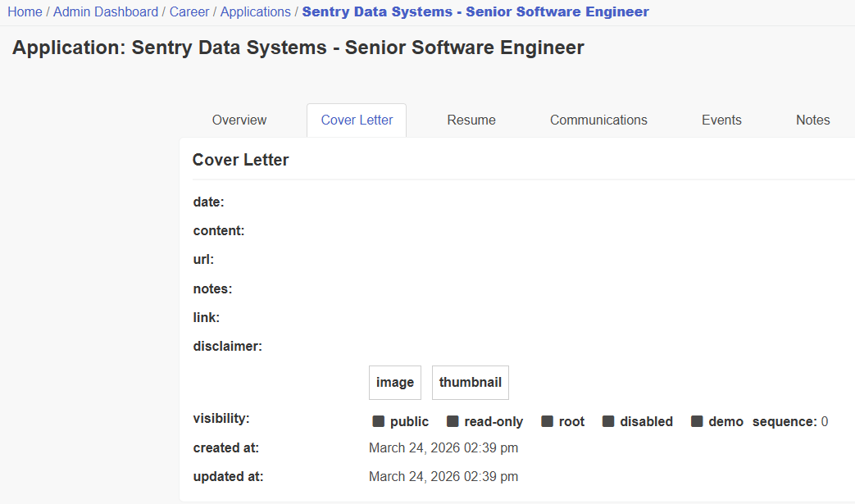Click the thumbnail button
This screenshot has height=504, width=855.
(470, 382)
